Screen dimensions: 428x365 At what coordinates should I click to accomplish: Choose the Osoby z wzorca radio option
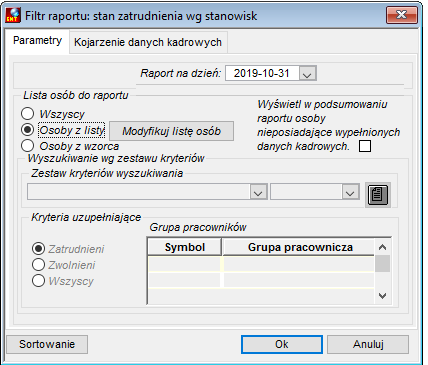click(x=27, y=146)
